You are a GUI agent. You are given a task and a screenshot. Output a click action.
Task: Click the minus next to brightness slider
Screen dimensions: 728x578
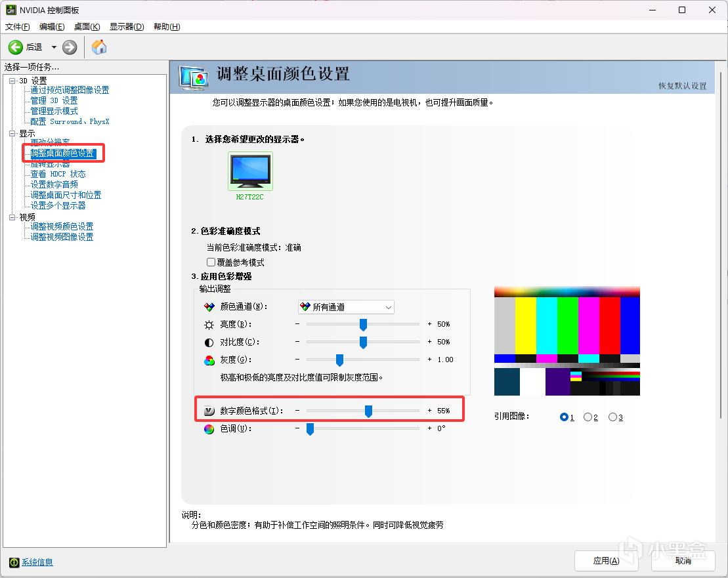point(297,324)
